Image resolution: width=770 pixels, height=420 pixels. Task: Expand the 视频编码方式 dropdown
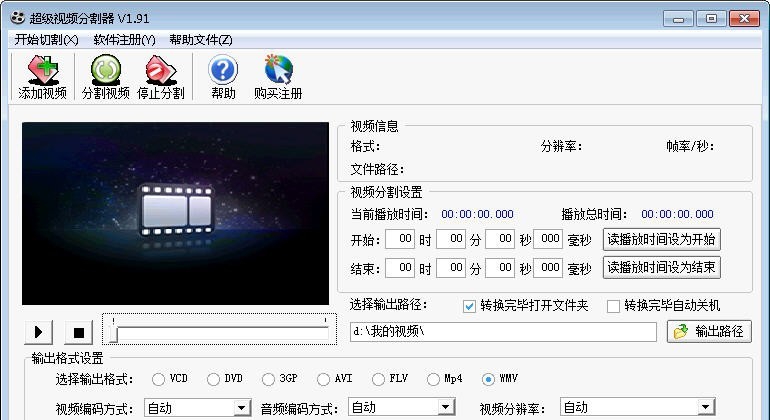241,408
